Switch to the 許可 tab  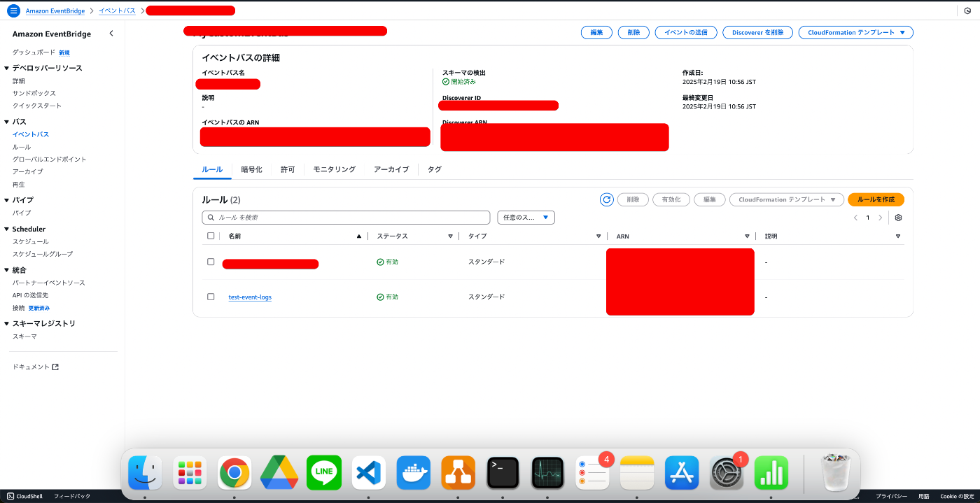click(288, 169)
